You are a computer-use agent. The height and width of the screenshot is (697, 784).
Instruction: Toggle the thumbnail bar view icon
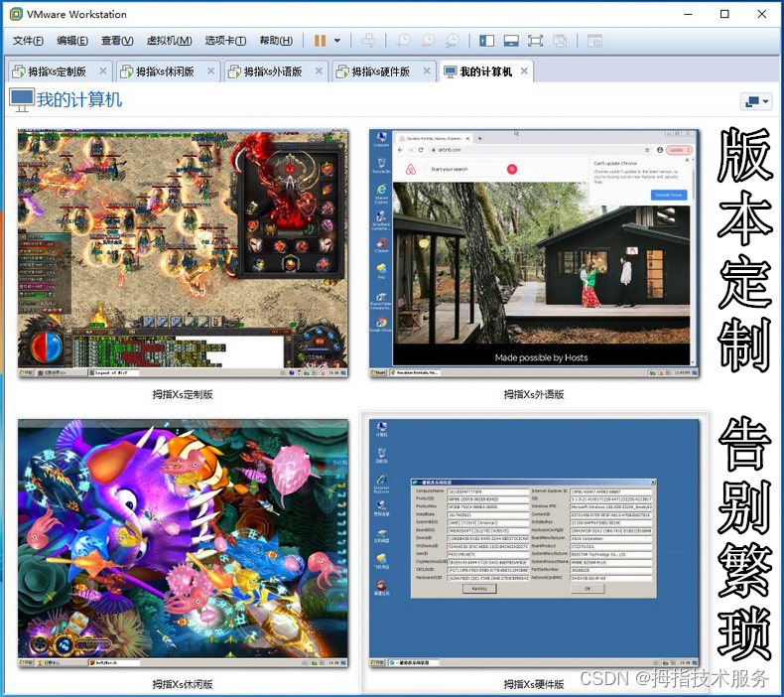point(511,41)
